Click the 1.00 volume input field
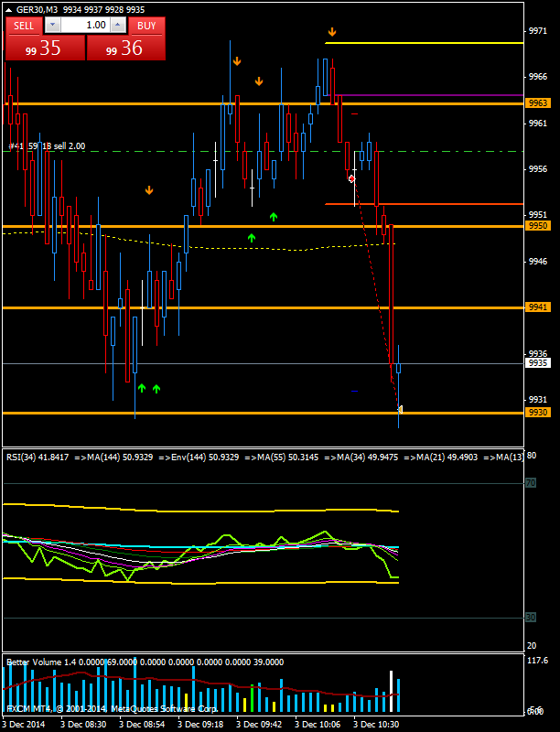This screenshot has height=732, width=560. tap(85, 26)
